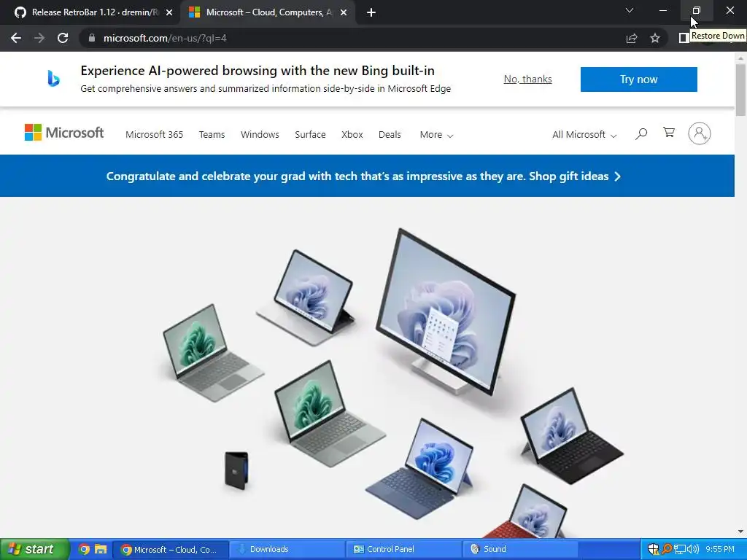
Task: Select the Microsoft – Cloud, Computers tab
Action: click(x=267, y=12)
